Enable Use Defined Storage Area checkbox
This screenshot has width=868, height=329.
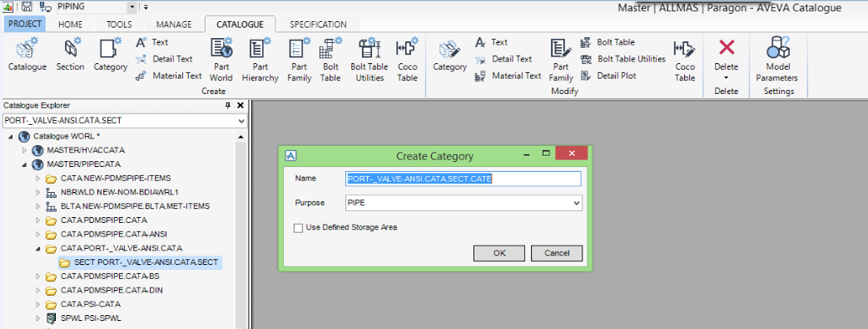tap(299, 228)
